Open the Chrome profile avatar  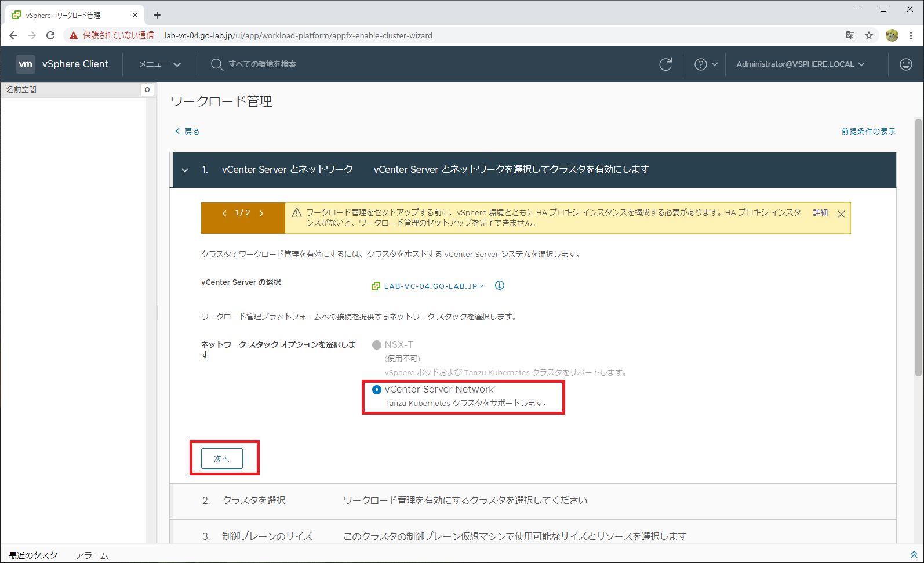point(892,35)
